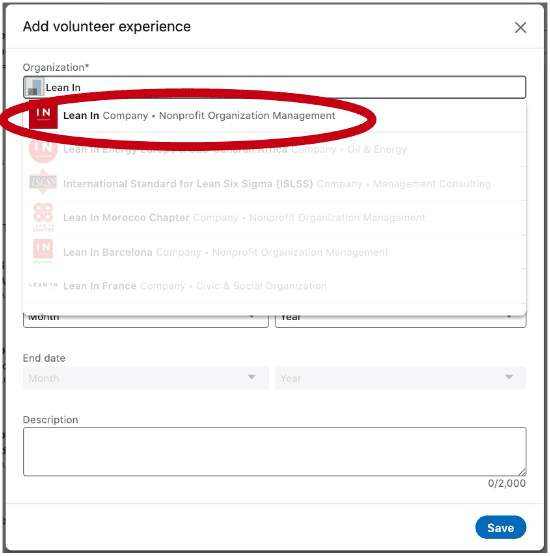Click inside the Description text area
Screen dimensions: 550x556
[x=274, y=451]
